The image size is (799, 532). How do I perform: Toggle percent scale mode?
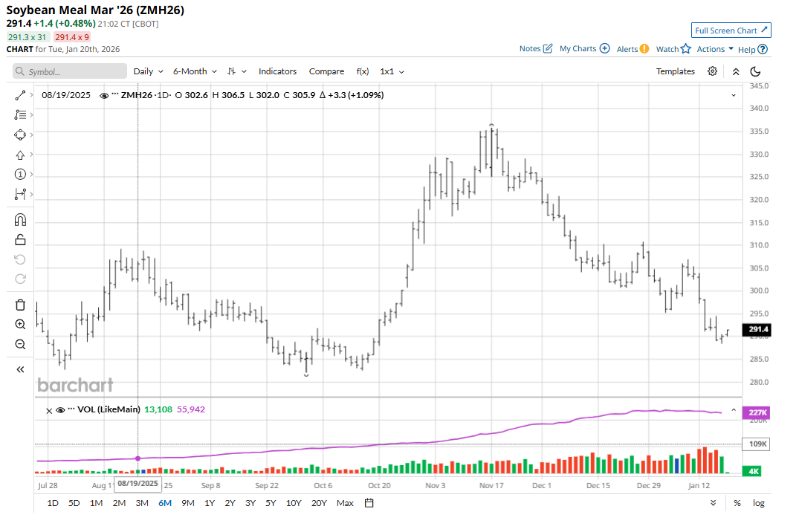737,504
